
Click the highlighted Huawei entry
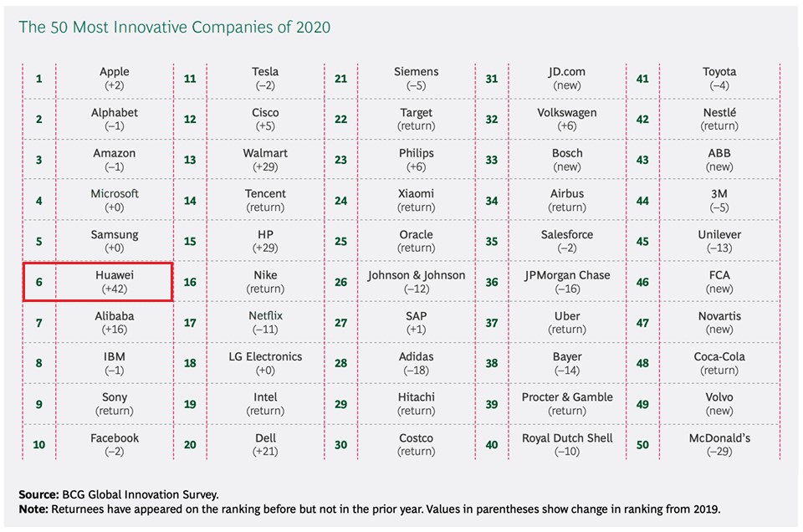pos(115,282)
